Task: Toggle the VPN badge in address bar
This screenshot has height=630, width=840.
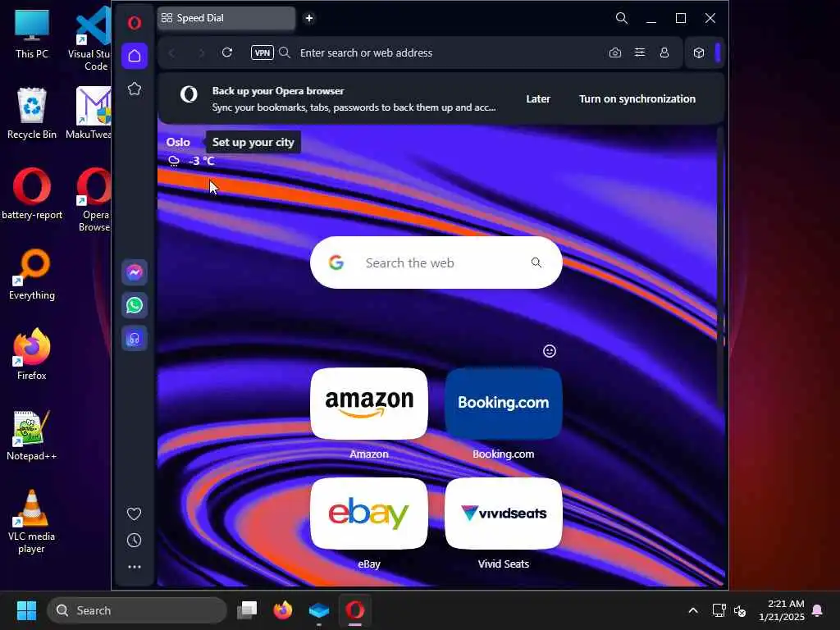Action: pyautogui.click(x=262, y=52)
